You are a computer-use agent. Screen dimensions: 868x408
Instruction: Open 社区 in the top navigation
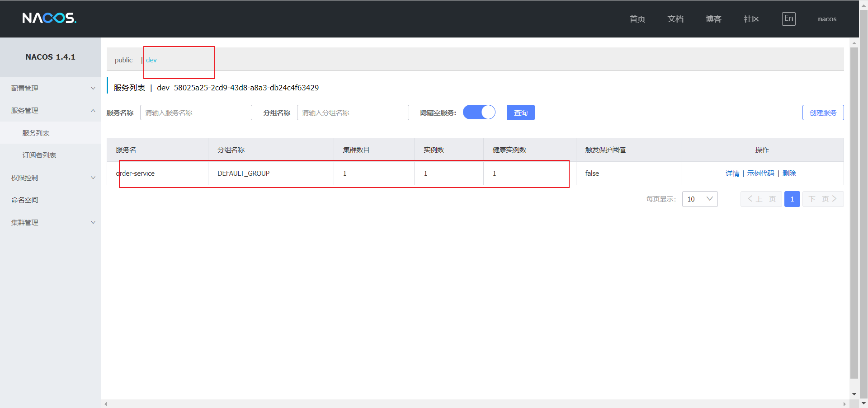point(751,19)
